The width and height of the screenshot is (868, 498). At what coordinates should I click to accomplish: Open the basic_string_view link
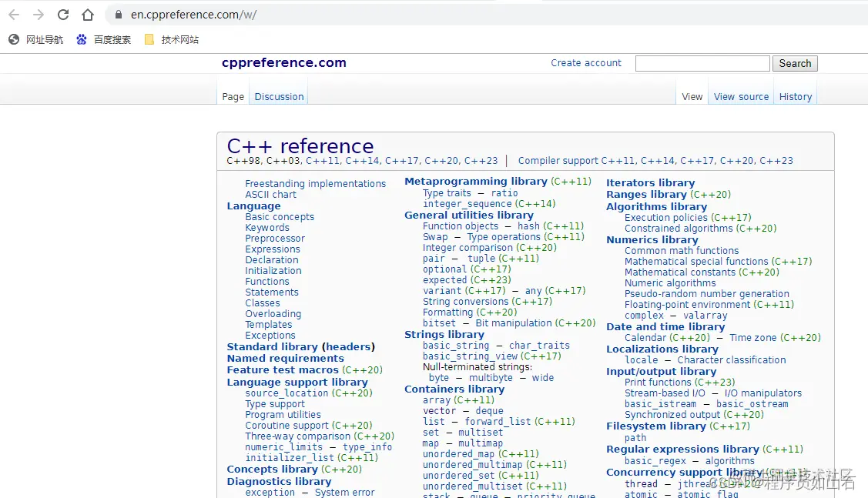(470, 356)
